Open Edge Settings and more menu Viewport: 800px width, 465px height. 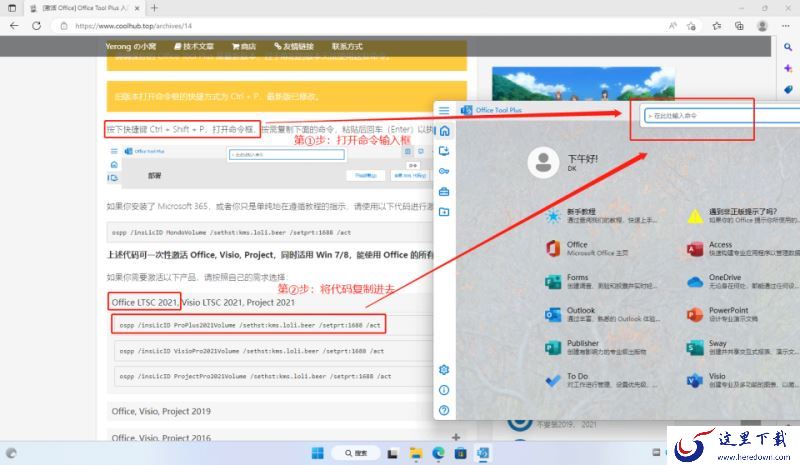point(785,26)
